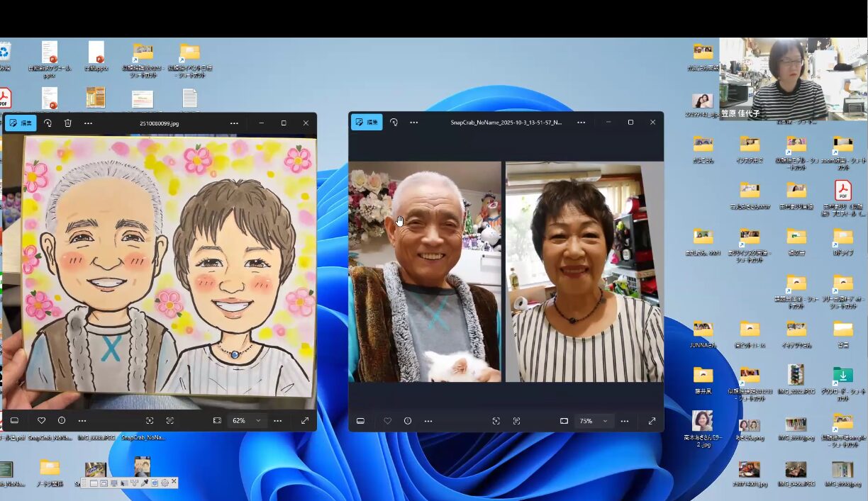Click the Edit button in the 2510080099.jpg window

pyautogui.click(x=21, y=123)
